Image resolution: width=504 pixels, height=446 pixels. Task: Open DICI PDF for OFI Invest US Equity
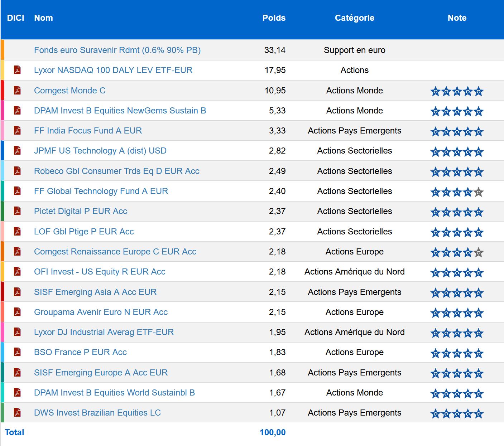(x=17, y=271)
